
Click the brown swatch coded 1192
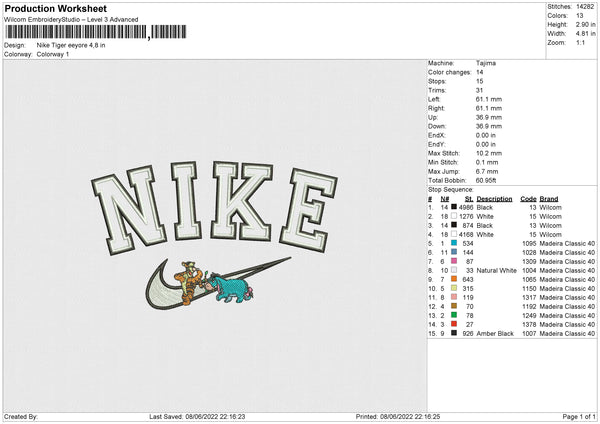pos(454,306)
